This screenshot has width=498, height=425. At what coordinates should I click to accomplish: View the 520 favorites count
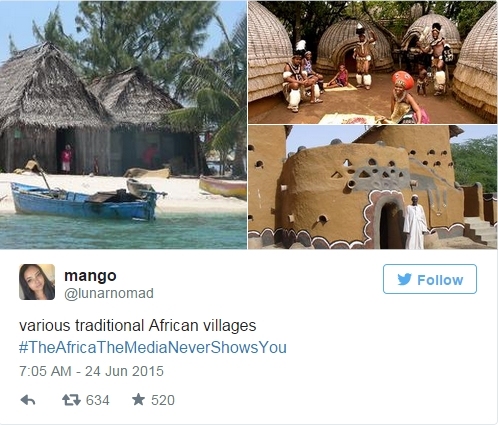(163, 400)
